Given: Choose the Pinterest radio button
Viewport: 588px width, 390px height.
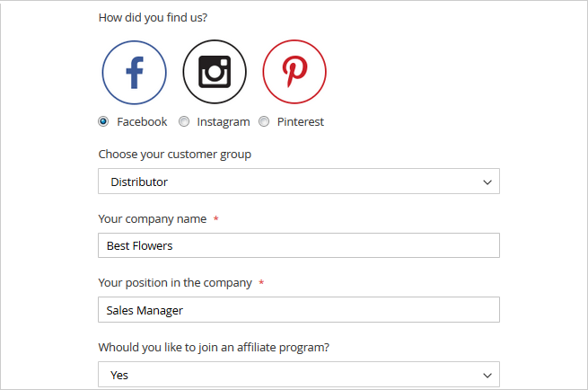Looking at the screenshot, I should pyautogui.click(x=264, y=121).
